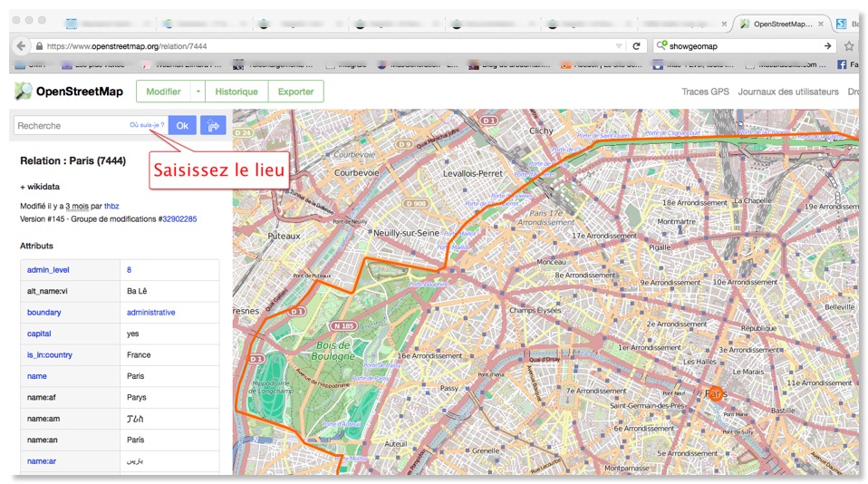Viewport: 868px width, 484px height.
Task: Open the Traces GPS menu item
Action: tap(705, 92)
